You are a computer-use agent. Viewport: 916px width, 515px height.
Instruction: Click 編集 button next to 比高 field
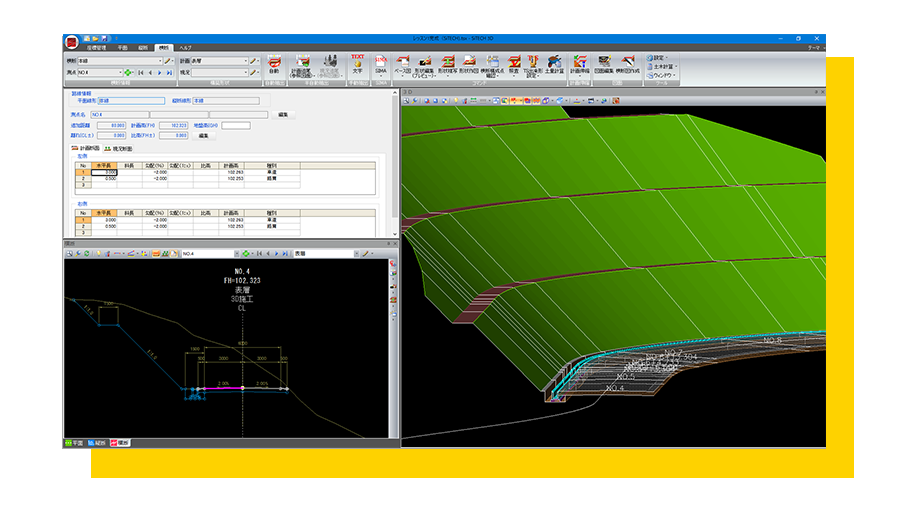203,135
